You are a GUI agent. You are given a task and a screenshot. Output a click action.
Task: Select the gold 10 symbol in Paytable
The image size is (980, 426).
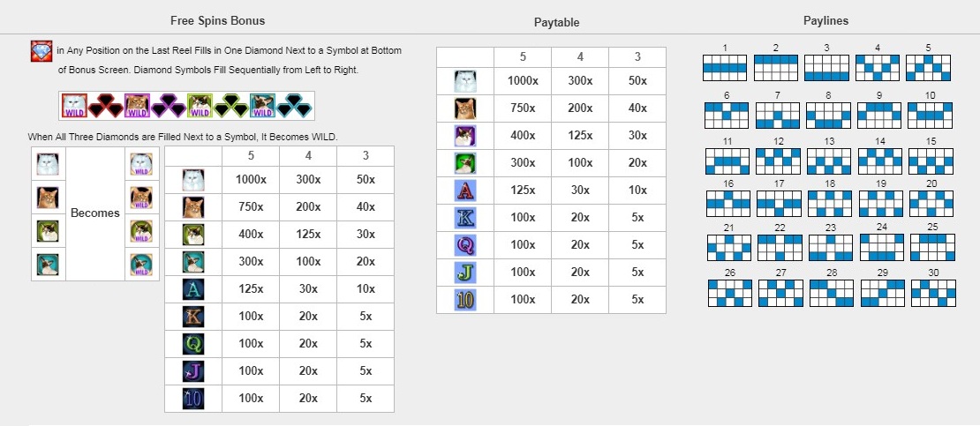point(464,300)
